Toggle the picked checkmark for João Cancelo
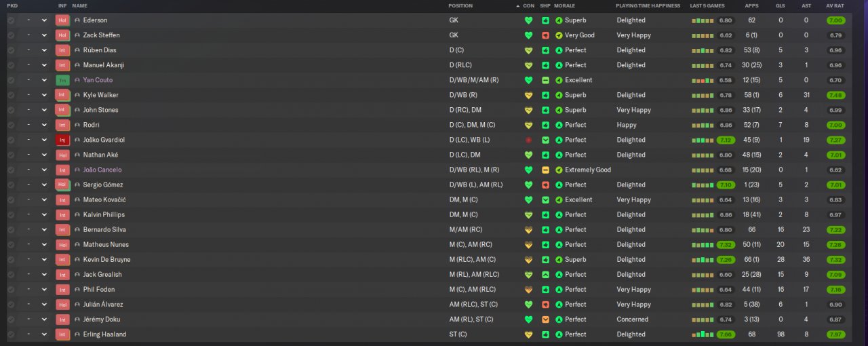The height and width of the screenshot is (346, 868). pyautogui.click(x=11, y=170)
